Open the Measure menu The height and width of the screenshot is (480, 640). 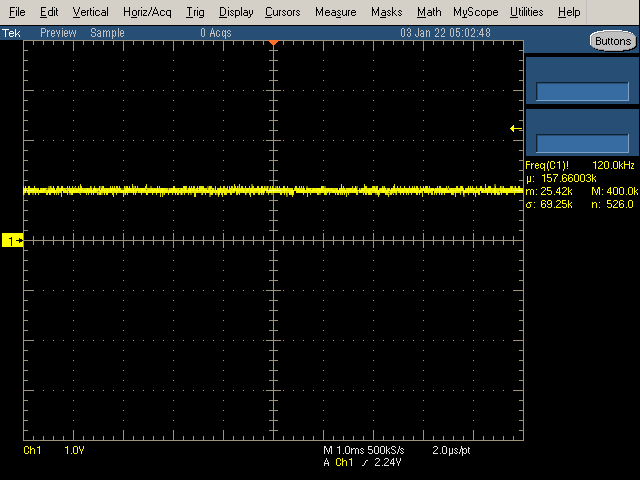click(x=335, y=12)
